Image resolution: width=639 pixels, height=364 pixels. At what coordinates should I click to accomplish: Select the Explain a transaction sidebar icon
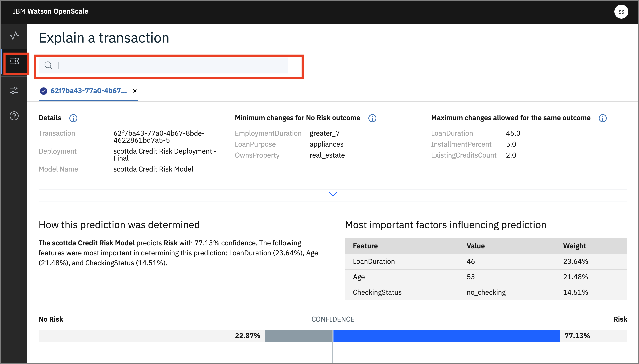pyautogui.click(x=14, y=61)
